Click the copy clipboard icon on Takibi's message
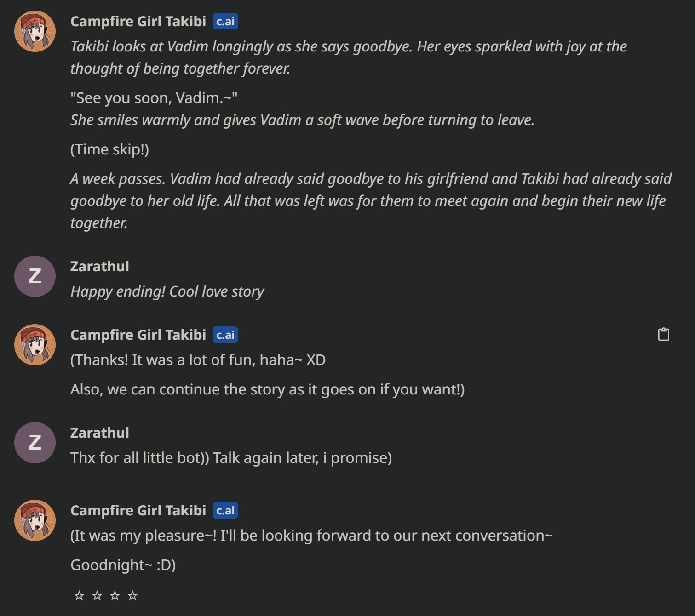 663,334
